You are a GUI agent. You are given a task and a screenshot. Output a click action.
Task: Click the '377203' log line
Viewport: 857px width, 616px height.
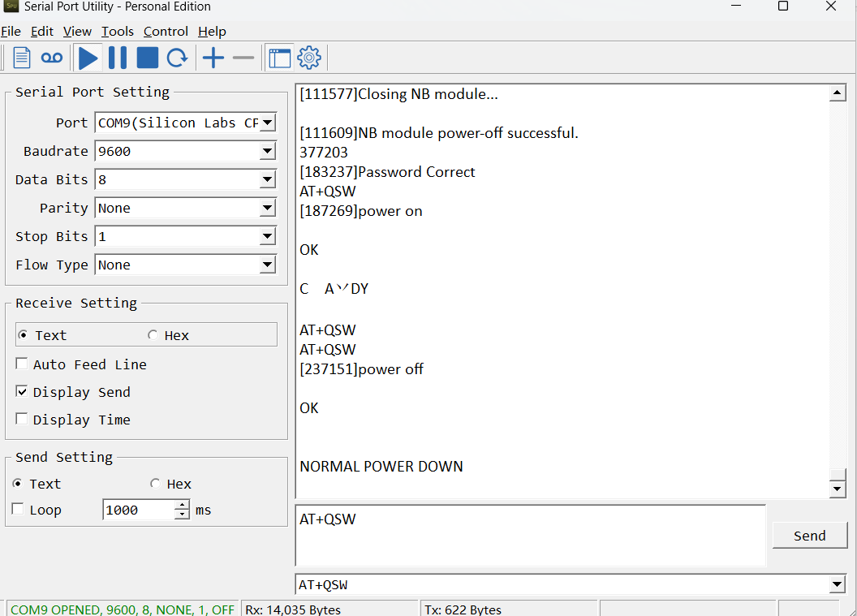coord(324,153)
